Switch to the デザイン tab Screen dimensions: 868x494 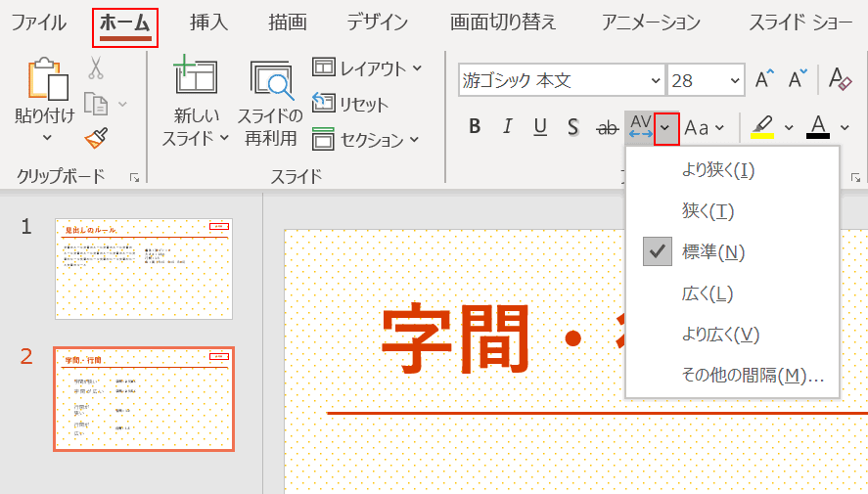tap(377, 22)
